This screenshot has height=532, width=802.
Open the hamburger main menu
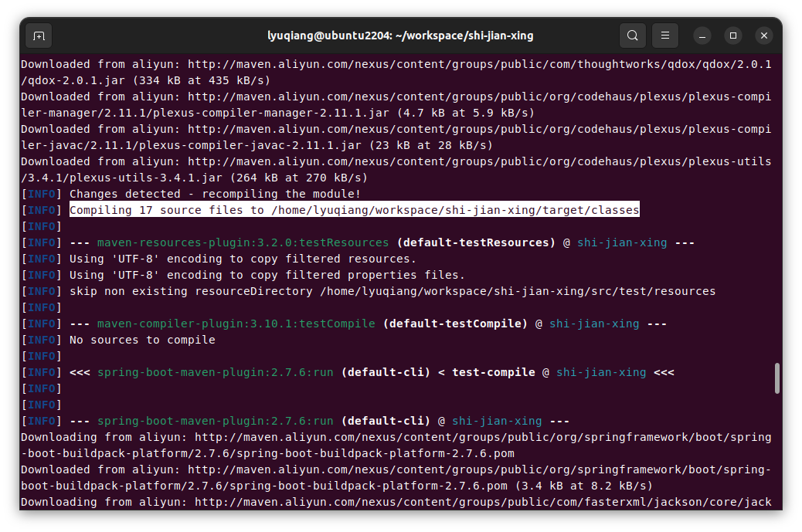click(664, 36)
